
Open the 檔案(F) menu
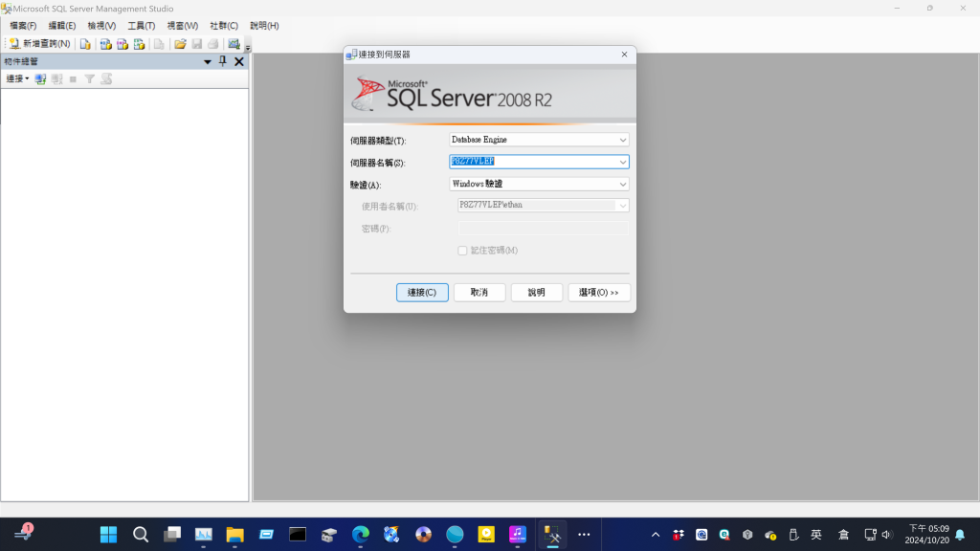click(x=23, y=26)
